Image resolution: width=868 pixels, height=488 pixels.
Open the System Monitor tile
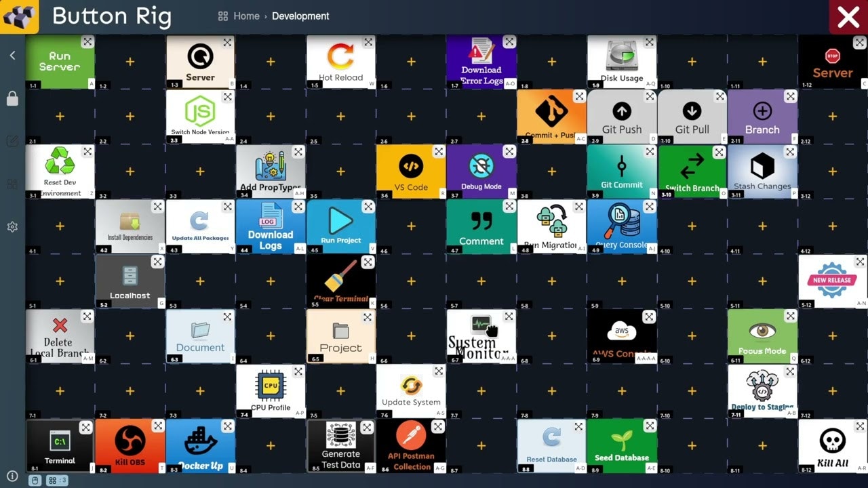[x=481, y=336]
